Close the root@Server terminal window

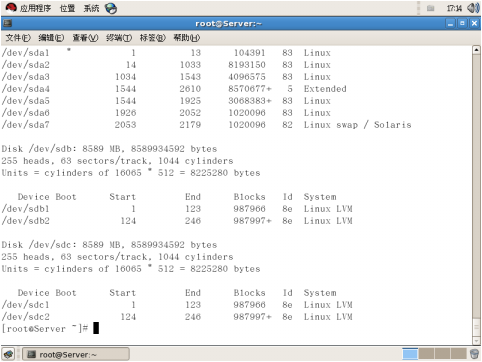pyautogui.click(x=474, y=24)
